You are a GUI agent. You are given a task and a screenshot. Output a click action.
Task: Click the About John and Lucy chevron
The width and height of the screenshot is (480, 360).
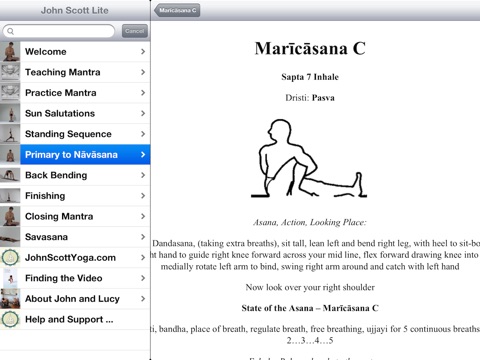pos(143,299)
